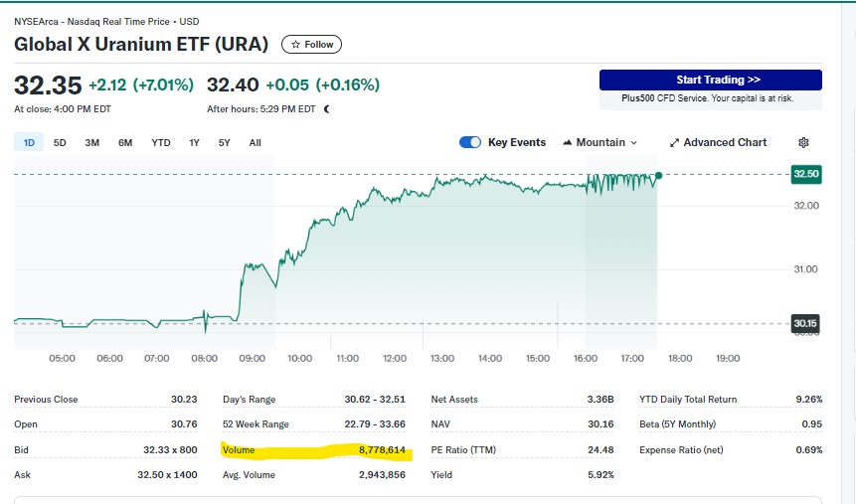Select the 3M time range tab

pyautogui.click(x=91, y=142)
